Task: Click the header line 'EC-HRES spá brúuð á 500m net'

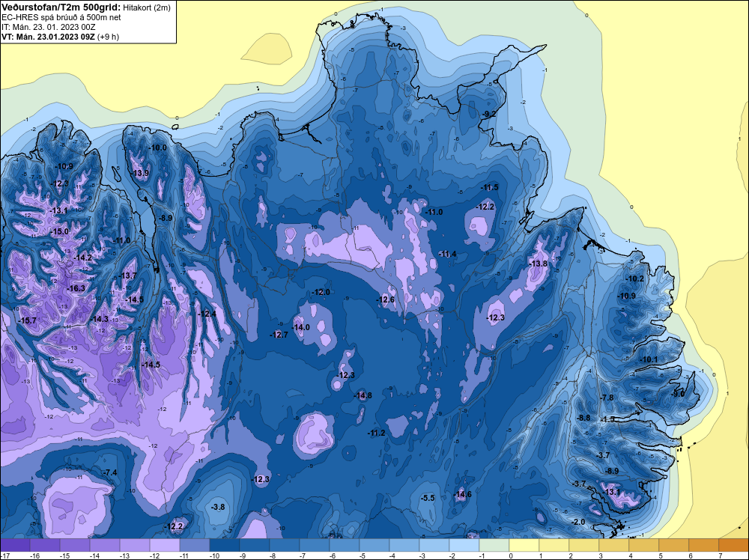Action: click(61, 17)
